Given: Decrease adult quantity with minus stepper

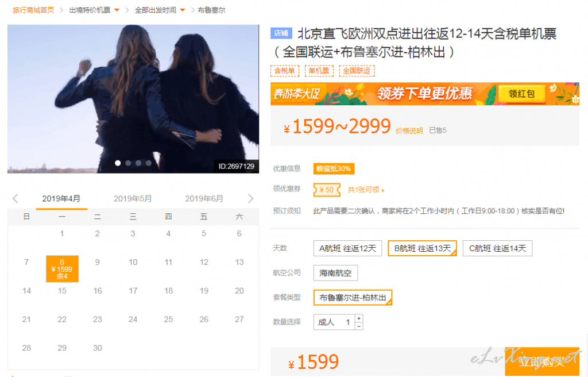Looking at the screenshot, I should (x=359, y=326).
